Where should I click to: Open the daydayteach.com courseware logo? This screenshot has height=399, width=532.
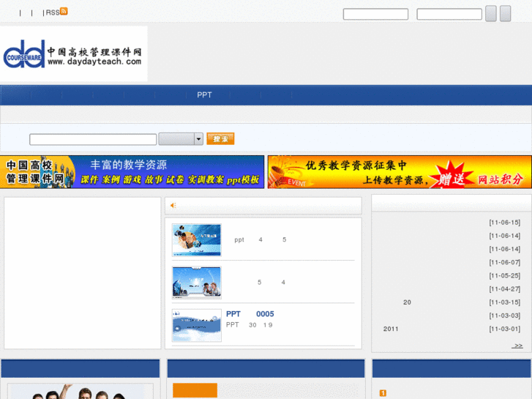coord(74,53)
